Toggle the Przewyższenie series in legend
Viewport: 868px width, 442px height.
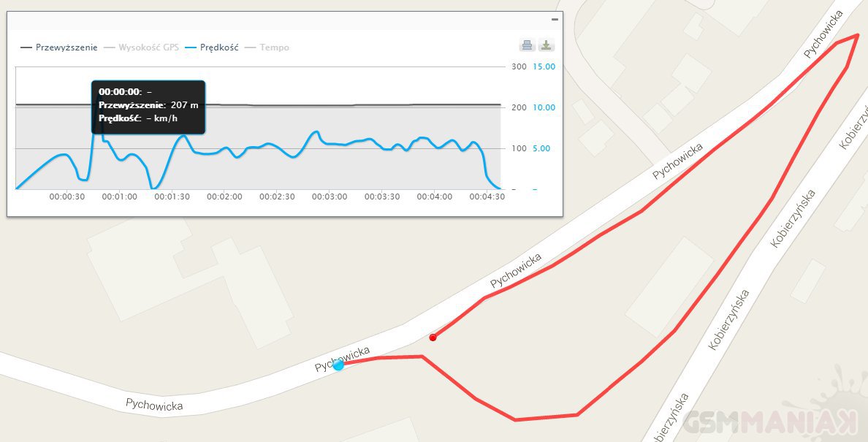pyautogui.click(x=59, y=47)
